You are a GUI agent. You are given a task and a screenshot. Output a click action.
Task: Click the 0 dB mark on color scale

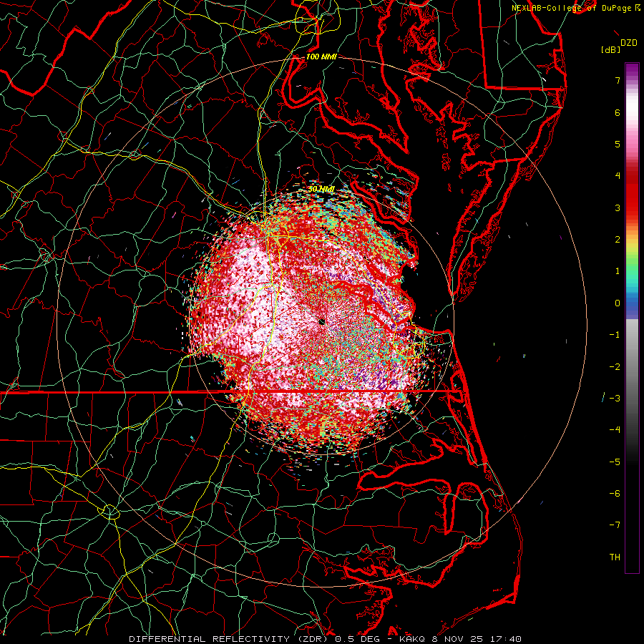(x=618, y=303)
